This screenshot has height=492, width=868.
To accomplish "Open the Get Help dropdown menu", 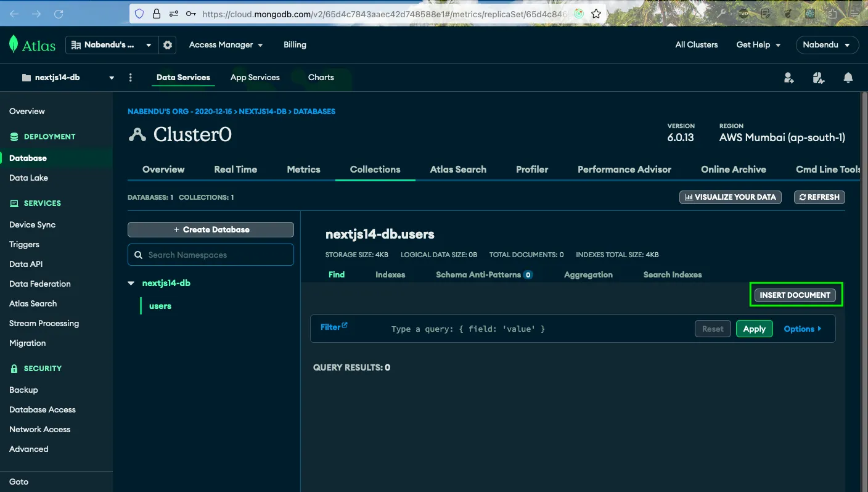I will coord(758,45).
